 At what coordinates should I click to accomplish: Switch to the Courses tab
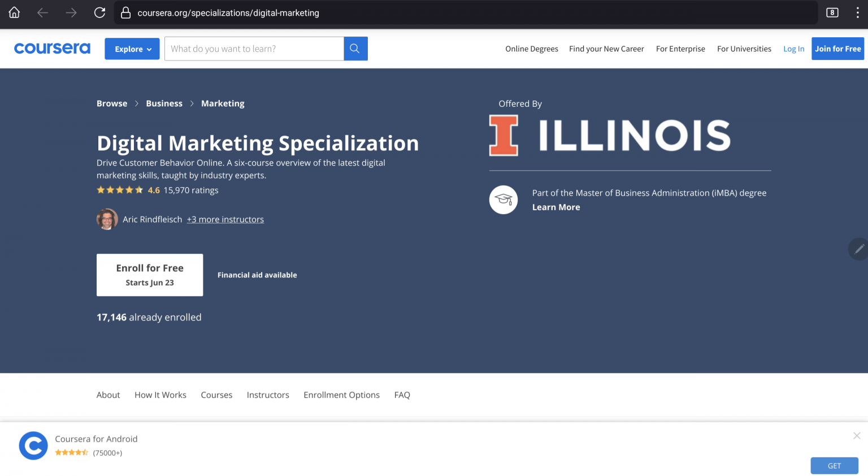pyautogui.click(x=216, y=395)
